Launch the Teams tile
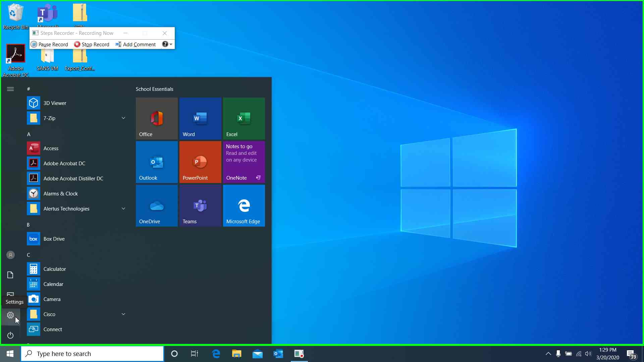Viewport: 644px width, 362px height. pos(200,205)
